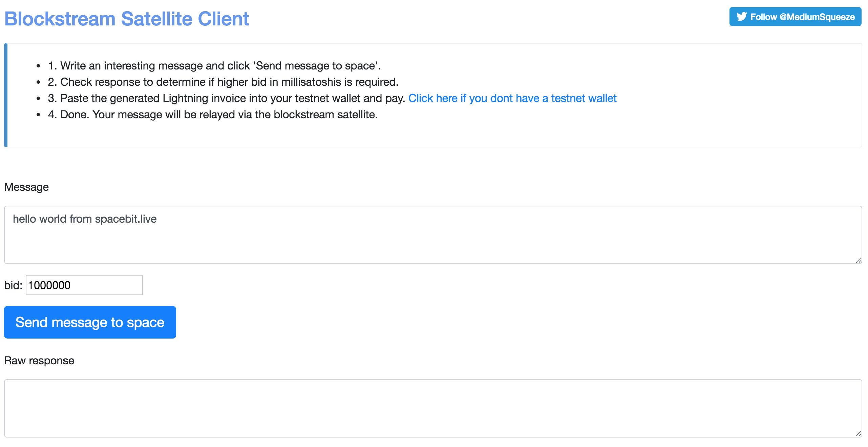Open the testnet wallet help link
Screen dimensions: 868x447
(x=512, y=98)
